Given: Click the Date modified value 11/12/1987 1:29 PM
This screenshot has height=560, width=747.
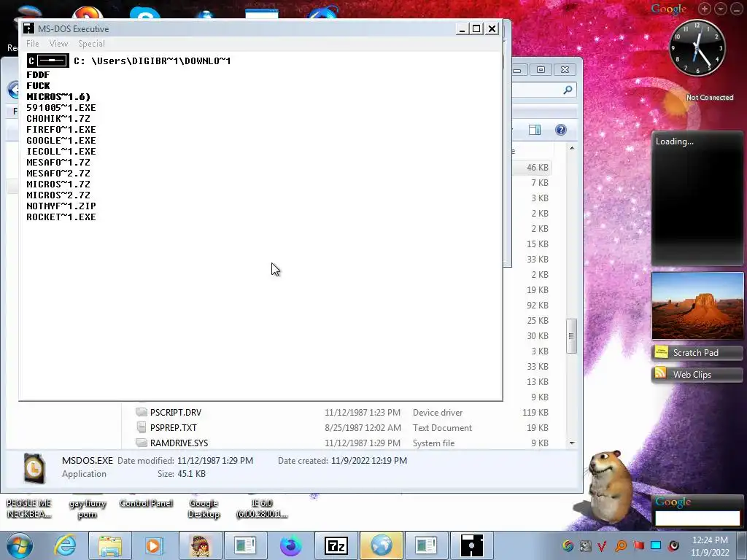Looking at the screenshot, I should (215, 461).
